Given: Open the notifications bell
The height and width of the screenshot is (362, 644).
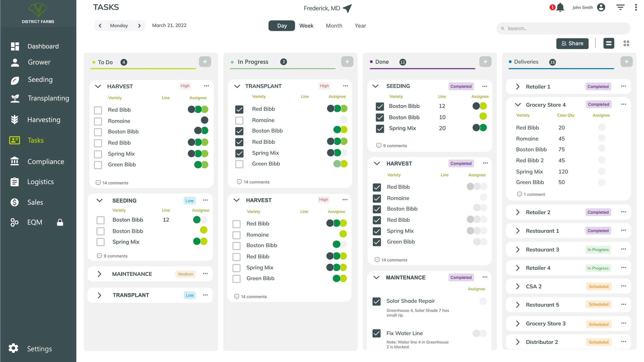Looking at the screenshot, I should pyautogui.click(x=560, y=7).
